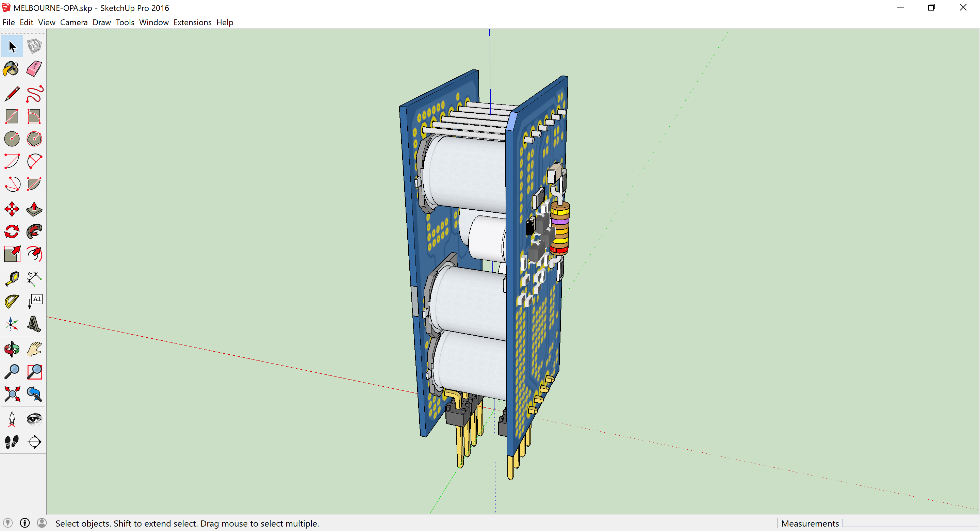Select the Rotated Rectangle tool

(x=34, y=116)
